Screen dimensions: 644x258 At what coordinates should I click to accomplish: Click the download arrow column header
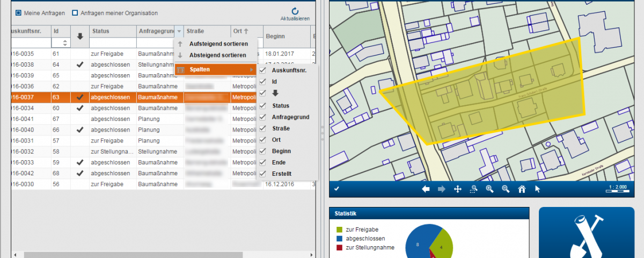[x=80, y=37]
